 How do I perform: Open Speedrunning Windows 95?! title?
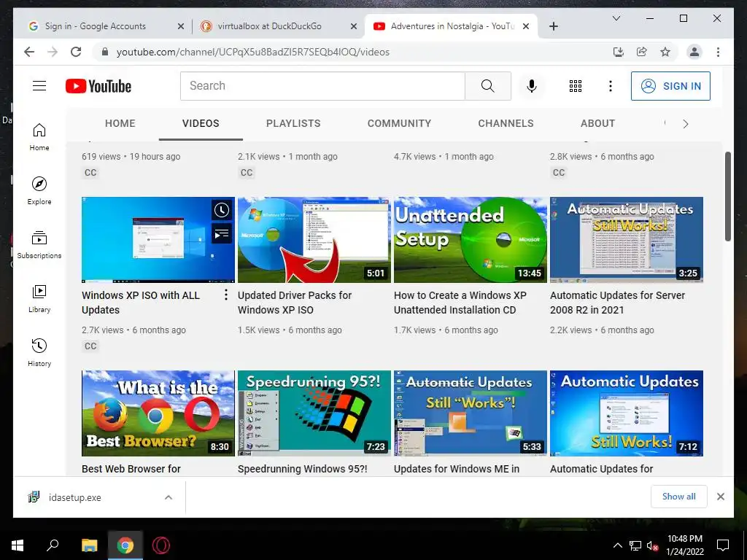point(303,469)
